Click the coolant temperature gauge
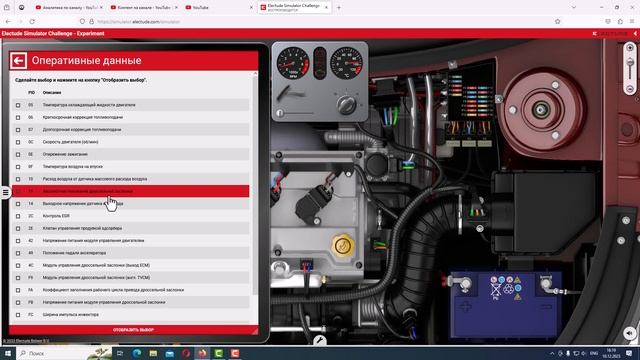 [346, 63]
